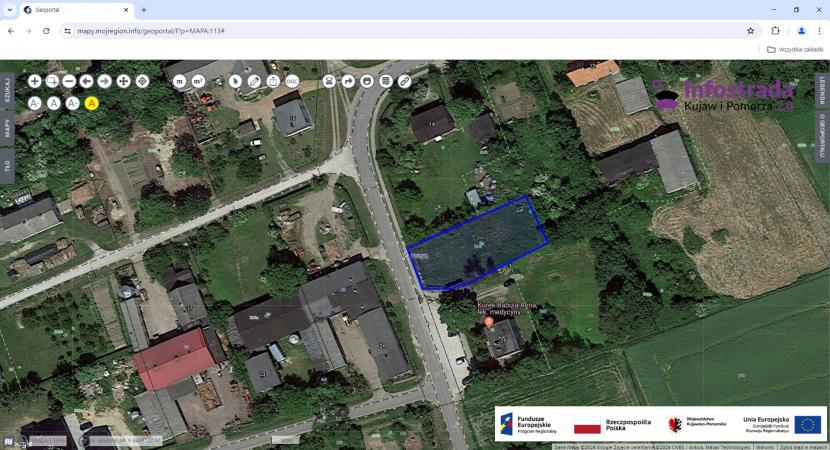Image resolution: width=830 pixels, height=450 pixels.
Task: Open the browser three-dot menu
Action: point(819,31)
